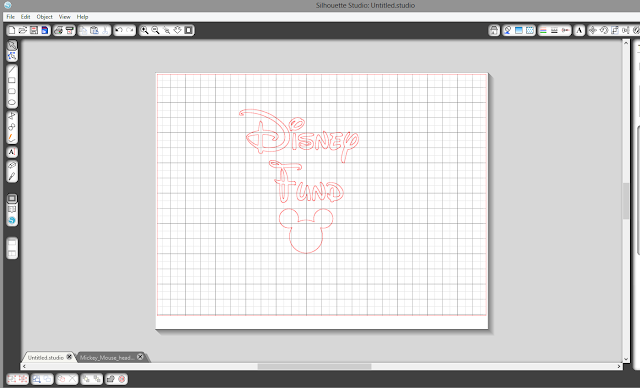
Task: Pick the Select arrow tool
Action: point(12,45)
